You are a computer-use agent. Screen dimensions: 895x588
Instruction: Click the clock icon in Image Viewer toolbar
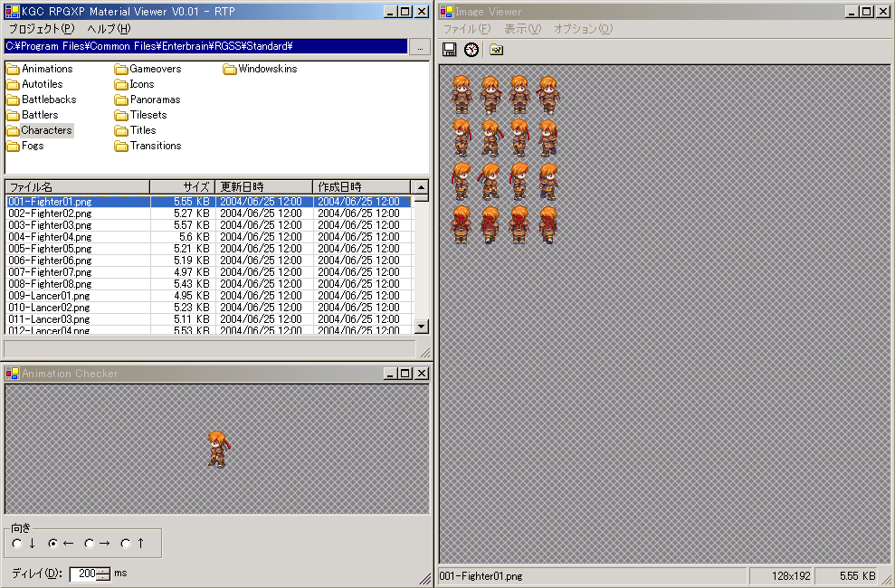click(x=471, y=50)
